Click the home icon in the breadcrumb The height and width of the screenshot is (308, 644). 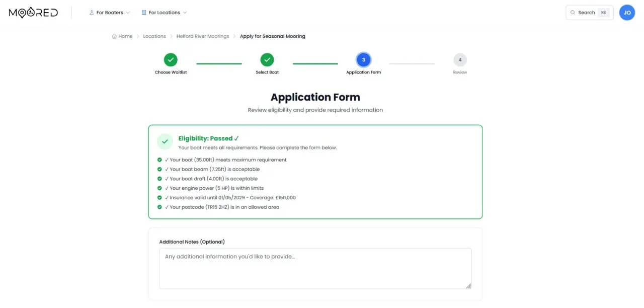coord(114,36)
